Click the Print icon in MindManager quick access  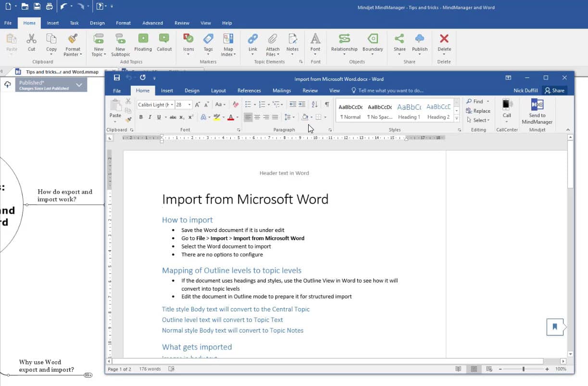pyautogui.click(x=49, y=7)
